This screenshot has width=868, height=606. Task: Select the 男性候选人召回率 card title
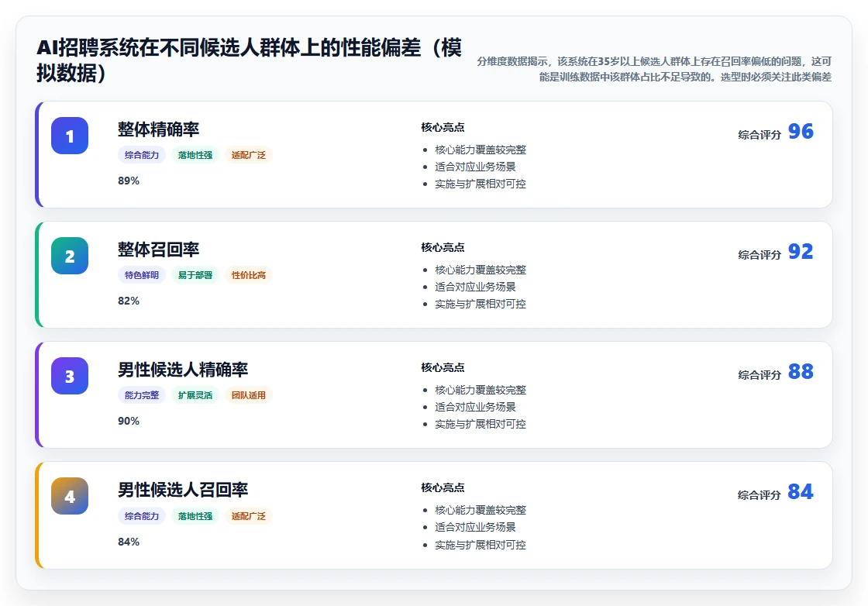(x=183, y=489)
